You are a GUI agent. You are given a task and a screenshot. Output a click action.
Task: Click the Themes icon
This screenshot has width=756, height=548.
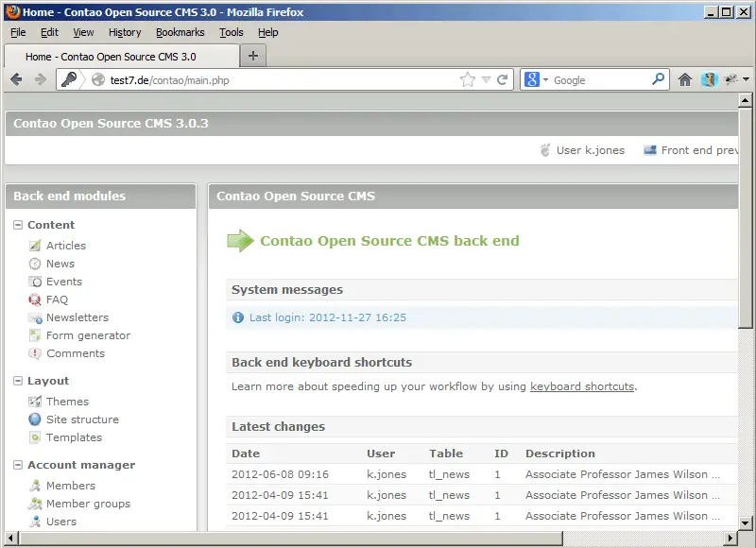click(x=35, y=402)
